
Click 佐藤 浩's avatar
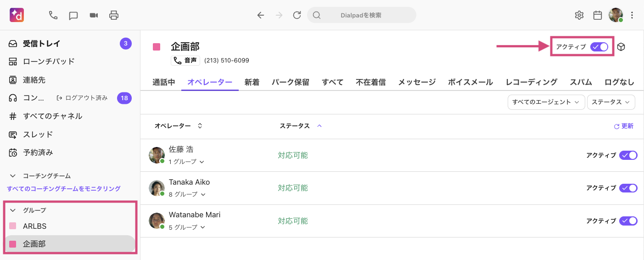pos(157,155)
